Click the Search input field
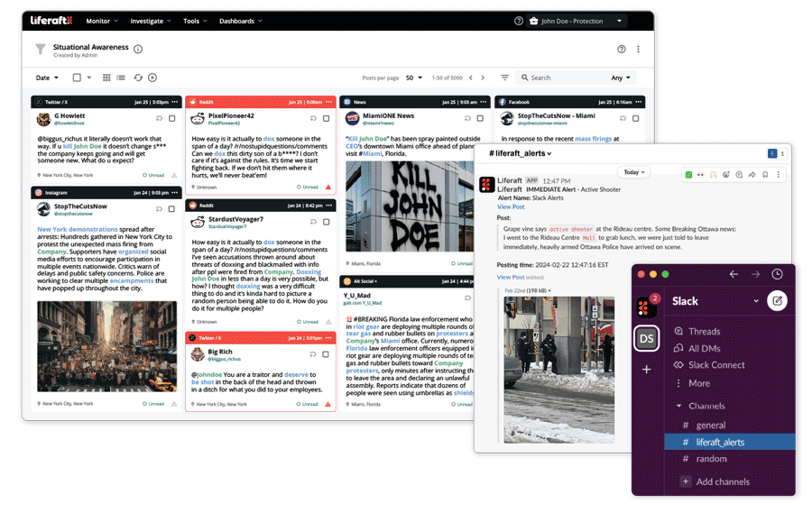This screenshot has height=513, width=812. (562, 78)
